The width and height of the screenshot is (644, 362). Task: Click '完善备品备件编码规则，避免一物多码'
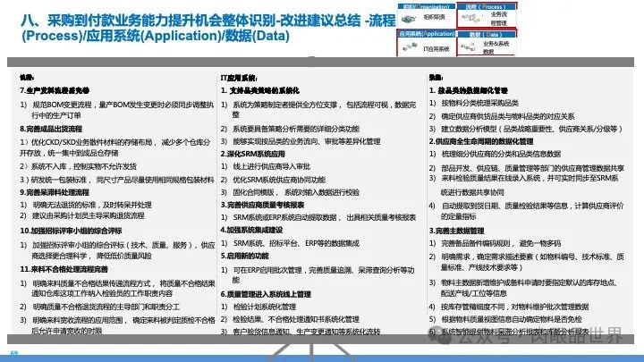click(x=501, y=243)
